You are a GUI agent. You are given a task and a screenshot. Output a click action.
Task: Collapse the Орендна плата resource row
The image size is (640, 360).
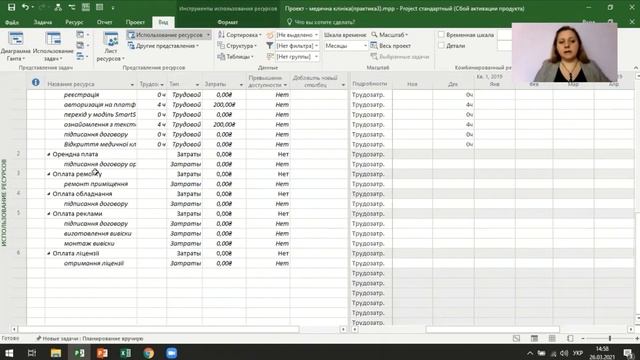point(49,154)
